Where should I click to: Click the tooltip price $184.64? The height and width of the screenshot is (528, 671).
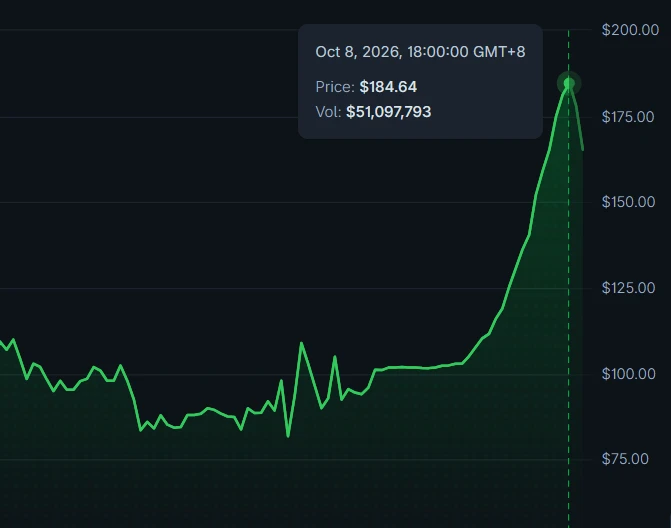pos(388,87)
